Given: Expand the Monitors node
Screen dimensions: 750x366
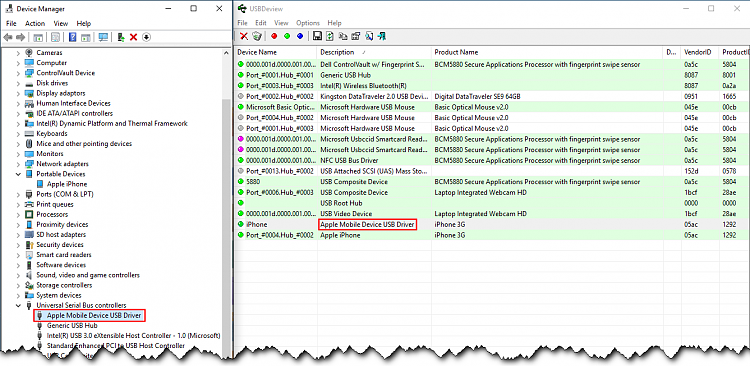Looking at the screenshot, I should click(18, 154).
